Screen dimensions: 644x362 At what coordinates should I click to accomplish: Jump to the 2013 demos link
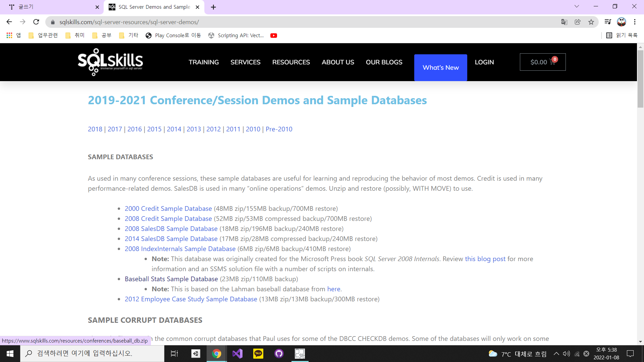[194, 129]
